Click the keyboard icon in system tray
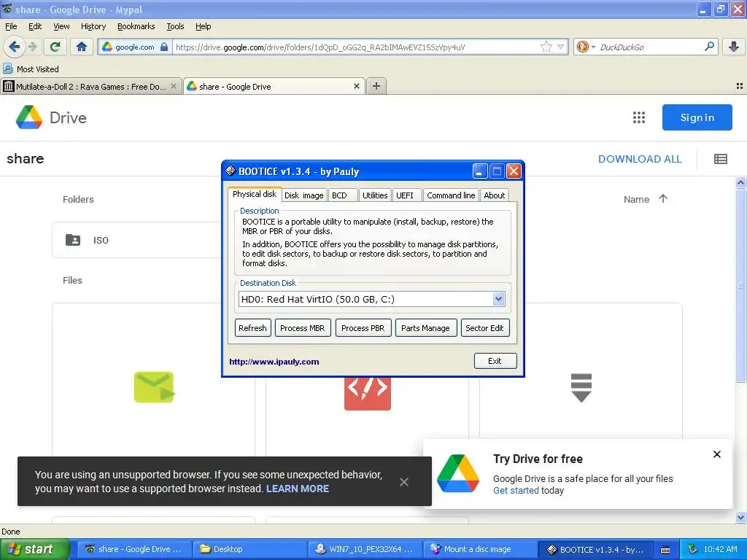Viewport: 747px width, 560px height. [665, 550]
